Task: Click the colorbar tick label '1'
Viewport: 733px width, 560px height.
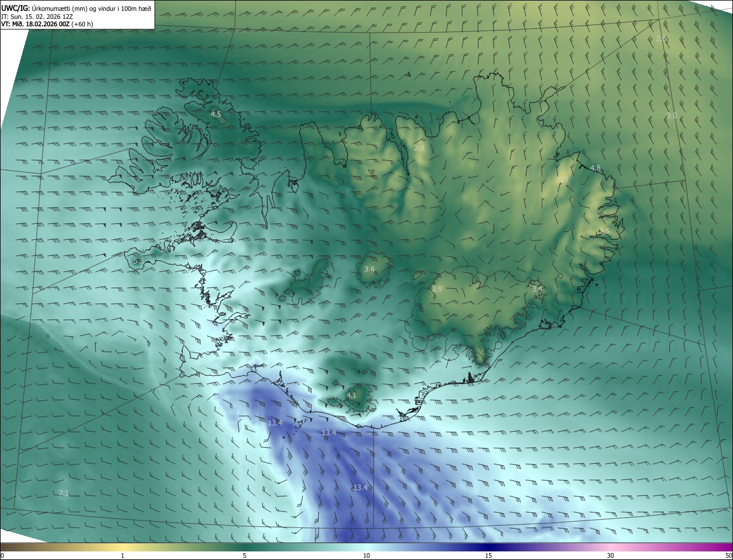Action: tap(123, 555)
